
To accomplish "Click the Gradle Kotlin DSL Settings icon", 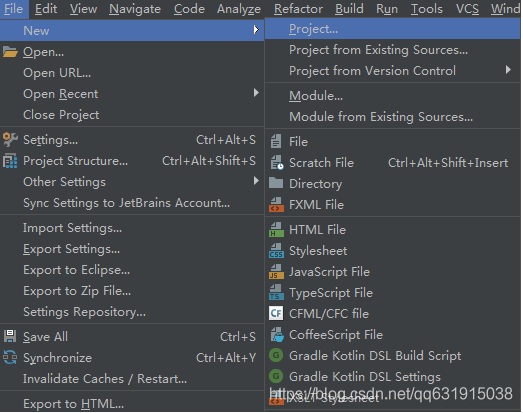I will point(276,377).
